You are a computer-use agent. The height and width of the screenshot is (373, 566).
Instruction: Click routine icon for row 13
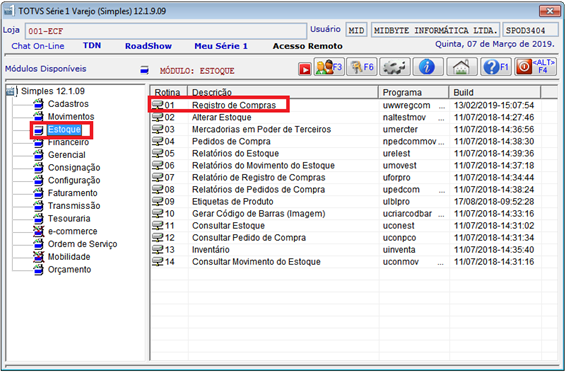pos(157,250)
